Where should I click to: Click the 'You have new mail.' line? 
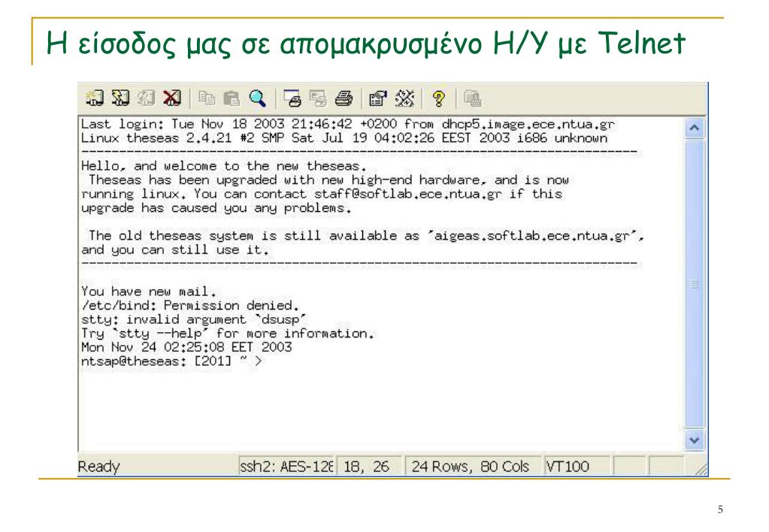149,292
